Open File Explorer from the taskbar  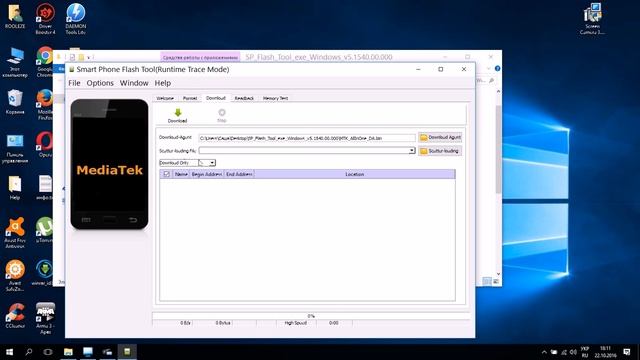[68, 352]
